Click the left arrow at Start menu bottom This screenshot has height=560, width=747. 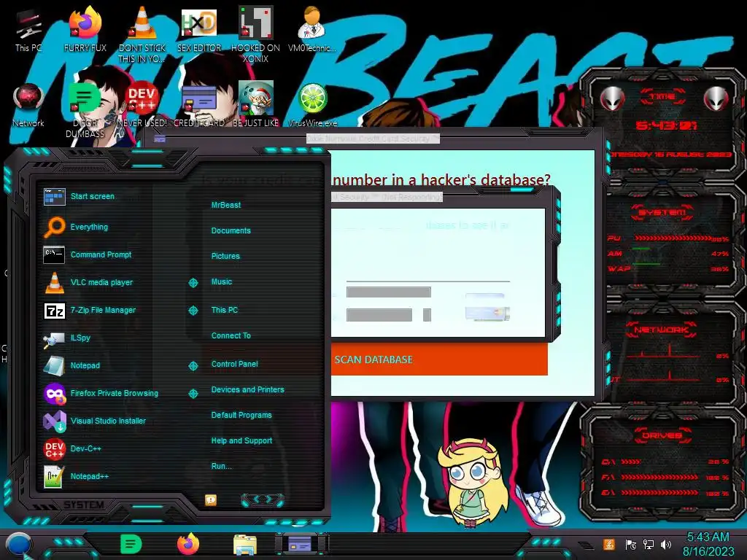tap(255, 499)
